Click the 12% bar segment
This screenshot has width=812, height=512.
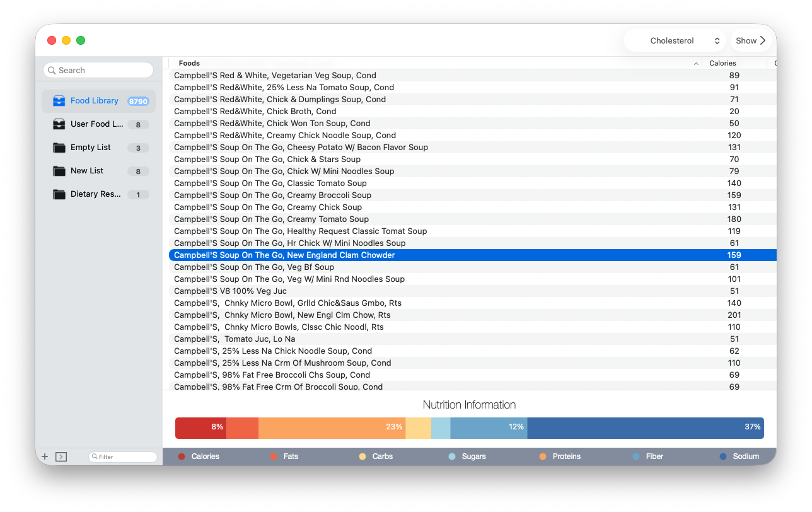click(x=489, y=428)
